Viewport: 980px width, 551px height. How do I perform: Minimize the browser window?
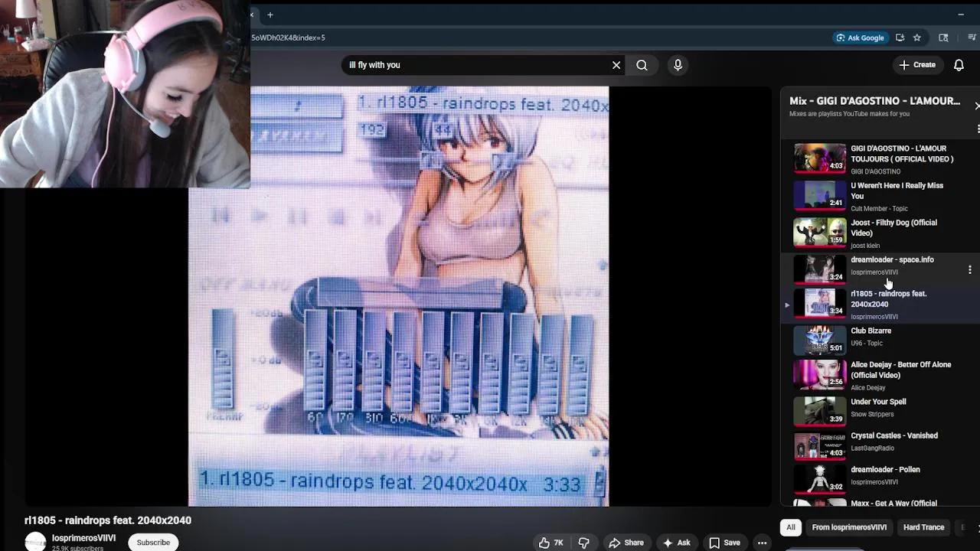(x=961, y=15)
